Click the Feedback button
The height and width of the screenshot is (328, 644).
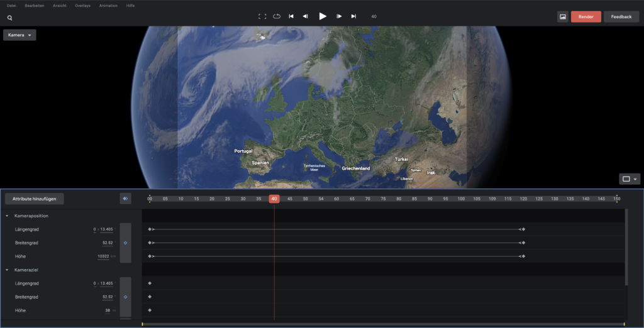coord(621,17)
